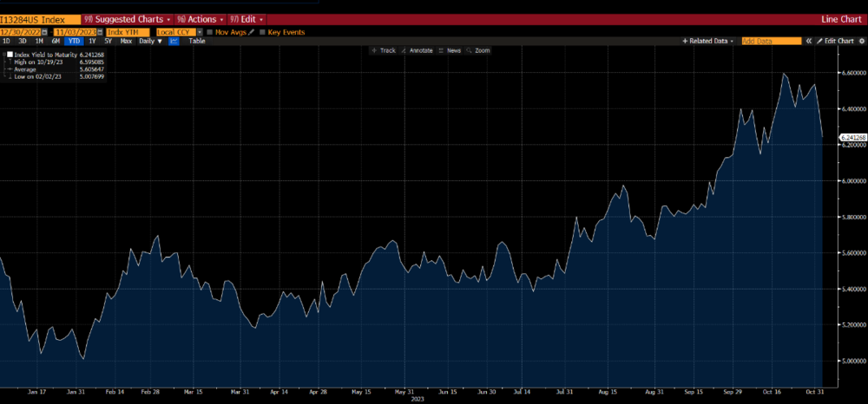Open the Daily frequency dropdown
The height and width of the screenshot is (404, 868).
coord(150,41)
